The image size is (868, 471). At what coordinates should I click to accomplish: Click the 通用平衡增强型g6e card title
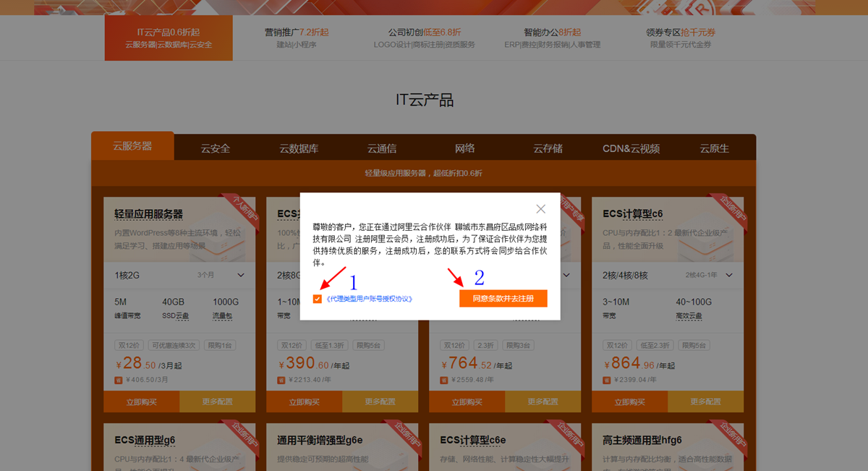click(320, 440)
